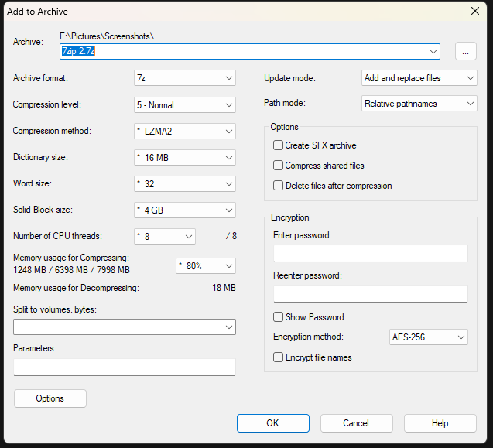Screen dimensions: 493x448
Task: Click the Options button
Action: click(x=50, y=398)
